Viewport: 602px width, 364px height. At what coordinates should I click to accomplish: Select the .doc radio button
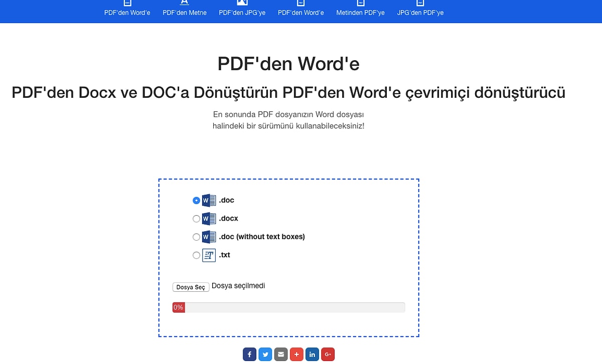(x=196, y=201)
